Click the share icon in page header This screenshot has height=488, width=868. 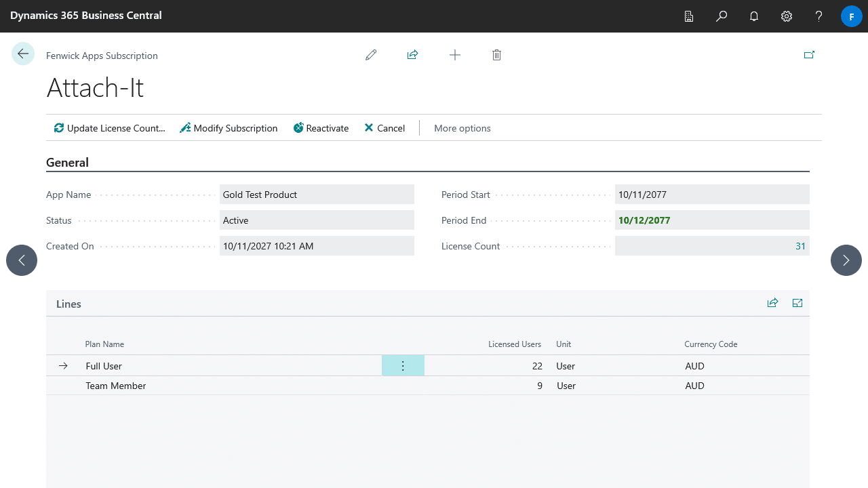click(x=412, y=55)
